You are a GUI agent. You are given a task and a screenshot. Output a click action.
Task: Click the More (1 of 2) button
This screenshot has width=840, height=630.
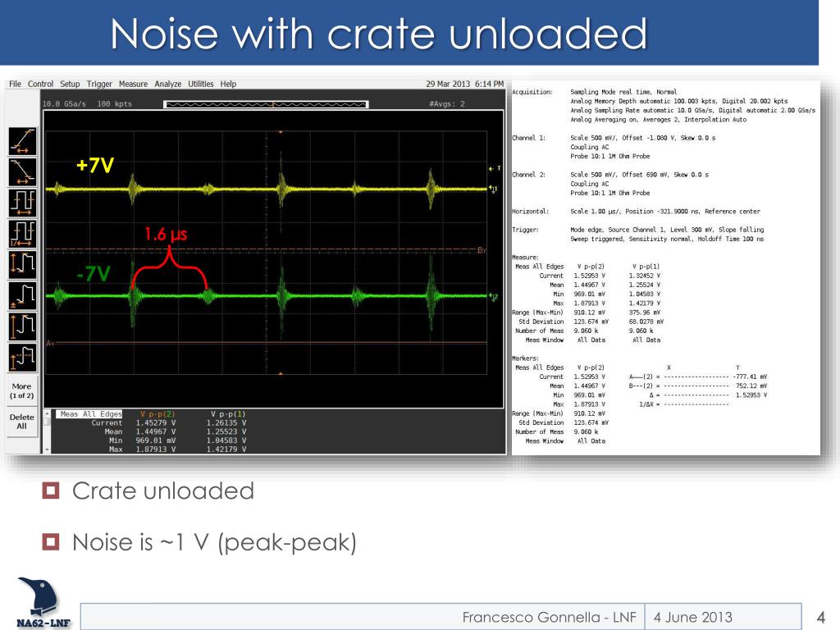click(x=21, y=390)
